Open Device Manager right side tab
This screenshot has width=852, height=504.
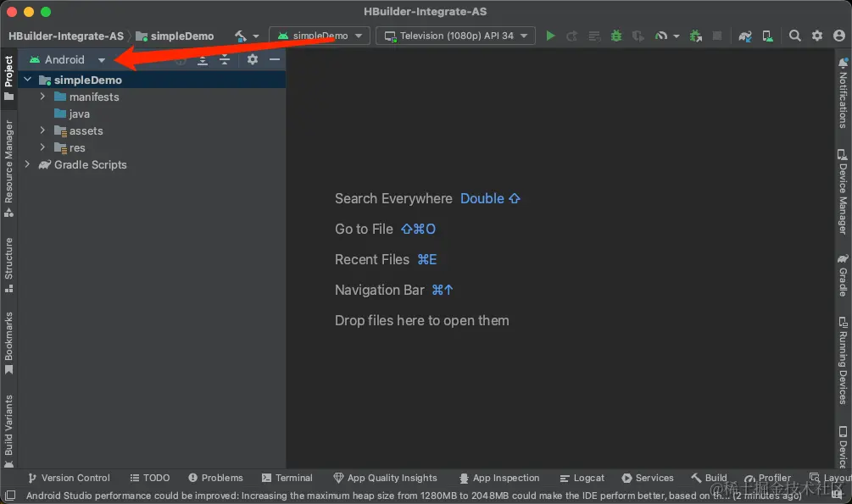point(843,191)
